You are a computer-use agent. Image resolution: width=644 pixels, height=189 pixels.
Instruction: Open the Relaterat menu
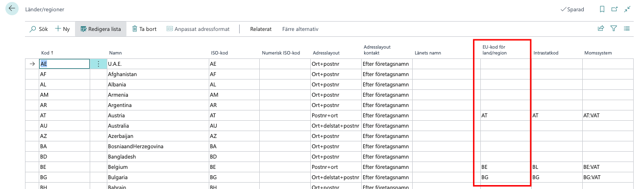pyautogui.click(x=261, y=29)
